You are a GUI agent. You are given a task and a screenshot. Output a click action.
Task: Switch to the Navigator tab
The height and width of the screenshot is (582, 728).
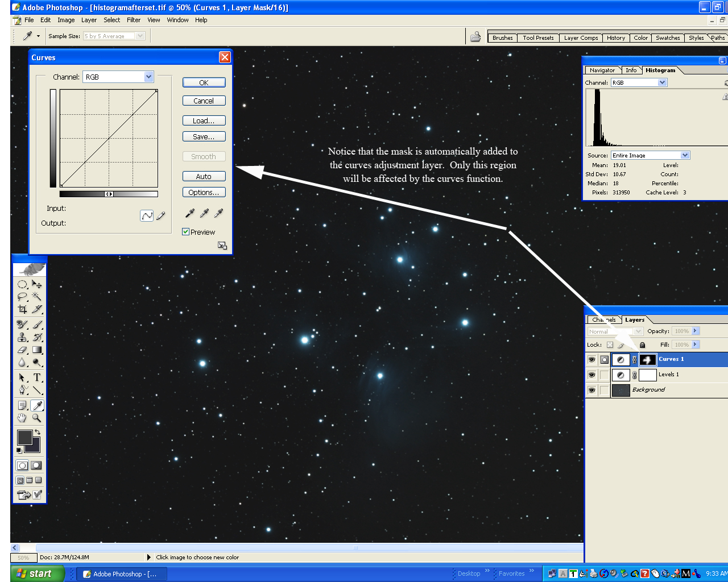602,70
